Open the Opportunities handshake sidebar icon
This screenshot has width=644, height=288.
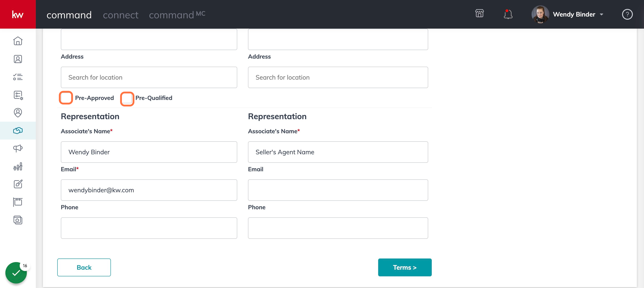coord(18,131)
